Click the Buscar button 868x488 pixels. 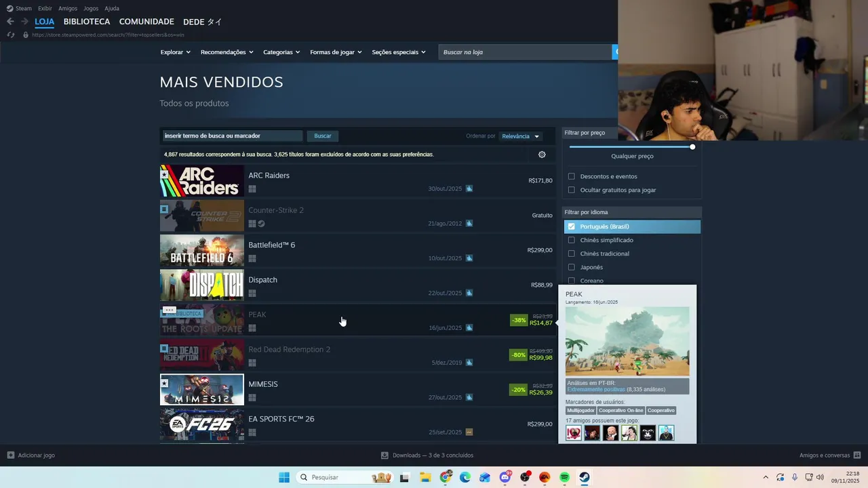323,136
